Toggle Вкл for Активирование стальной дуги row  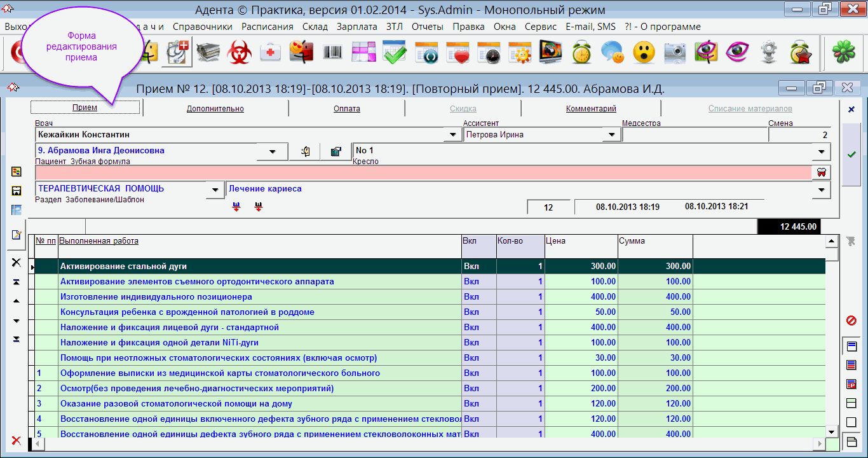471,267
